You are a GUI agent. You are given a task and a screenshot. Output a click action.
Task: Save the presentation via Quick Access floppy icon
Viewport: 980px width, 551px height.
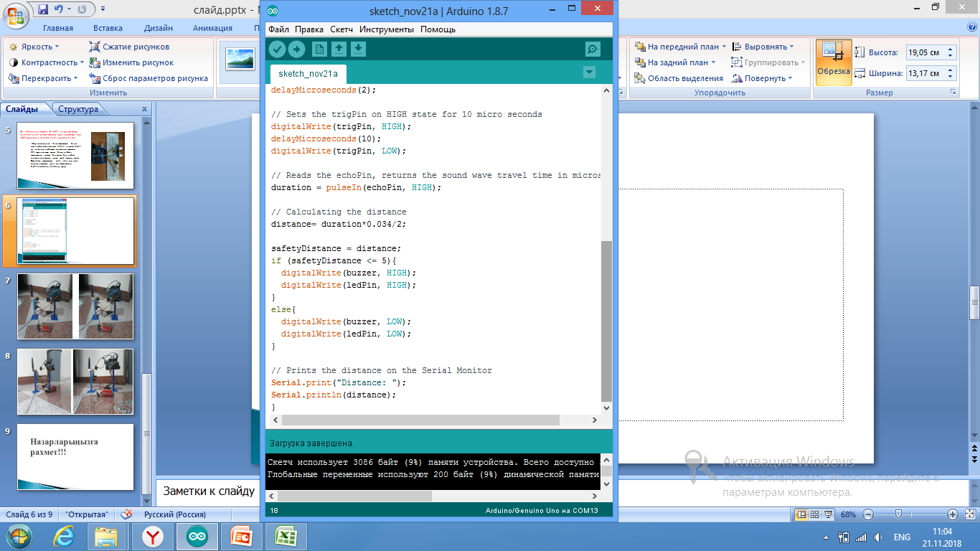(43, 9)
